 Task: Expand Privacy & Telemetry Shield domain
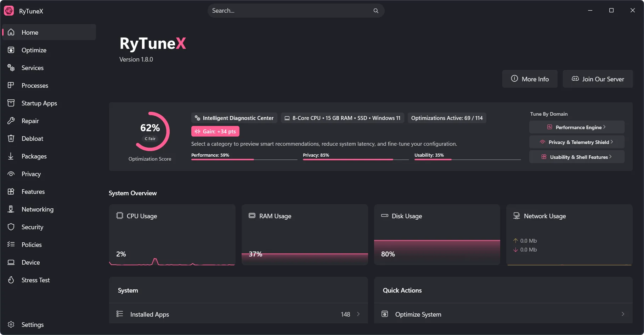(x=577, y=142)
